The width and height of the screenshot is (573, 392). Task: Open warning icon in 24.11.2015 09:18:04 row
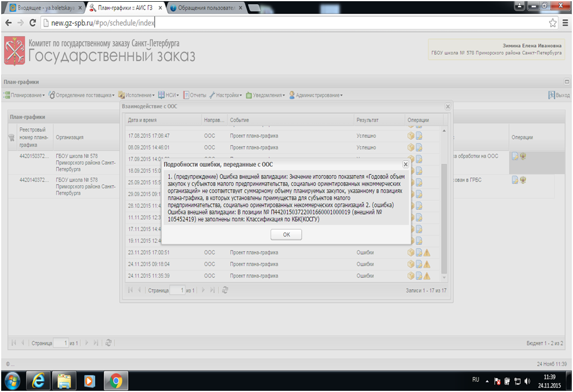pyautogui.click(x=427, y=264)
